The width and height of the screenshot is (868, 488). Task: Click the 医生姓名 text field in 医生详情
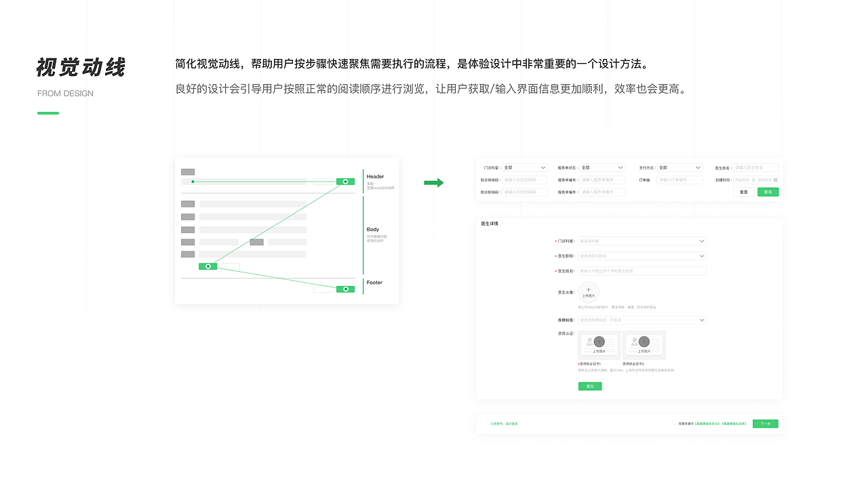pos(642,271)
